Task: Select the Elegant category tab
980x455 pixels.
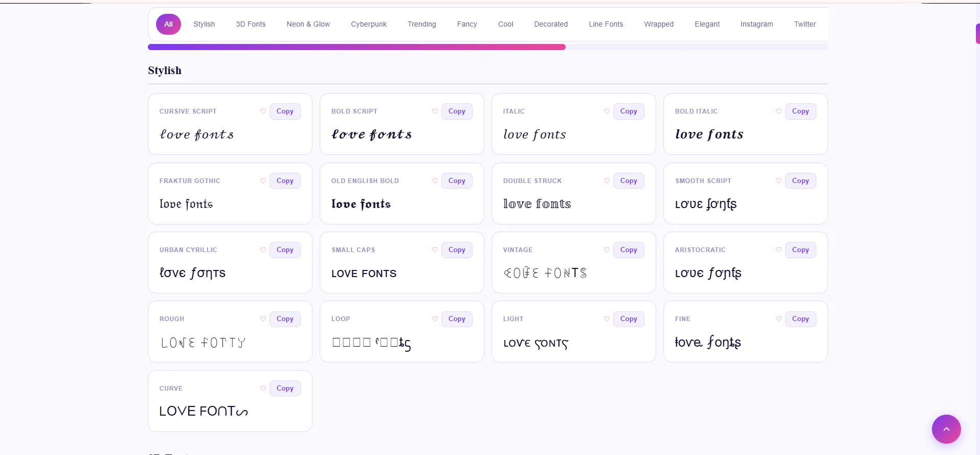Action: point(707,24)
